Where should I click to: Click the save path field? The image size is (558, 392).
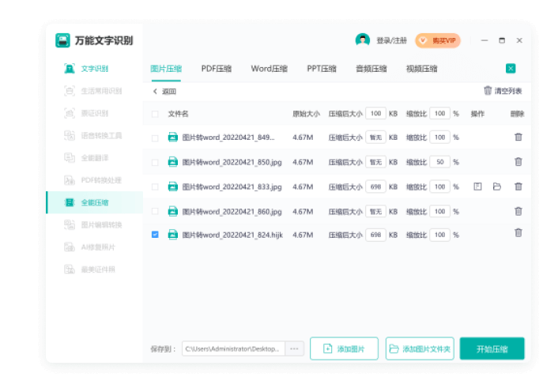[x=233, y=349]
